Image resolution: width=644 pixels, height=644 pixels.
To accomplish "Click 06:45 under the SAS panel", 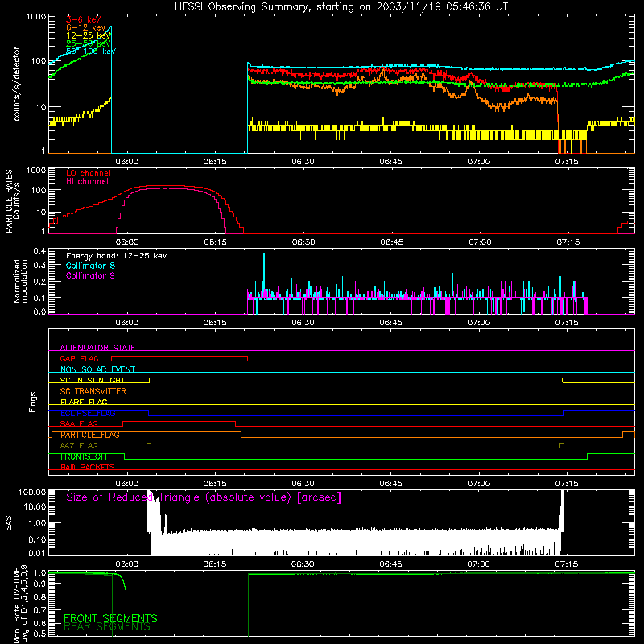I will click(x=391, y=564).
